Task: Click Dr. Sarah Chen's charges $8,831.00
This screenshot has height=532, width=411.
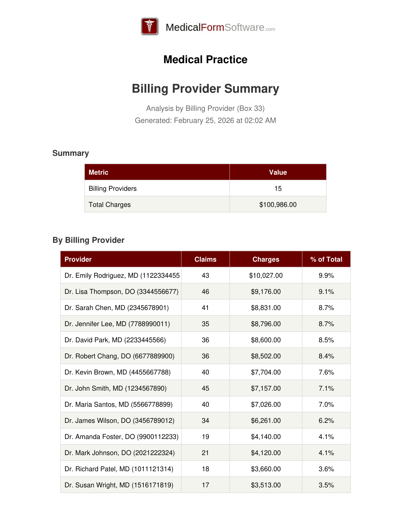Action: [266, 308]
